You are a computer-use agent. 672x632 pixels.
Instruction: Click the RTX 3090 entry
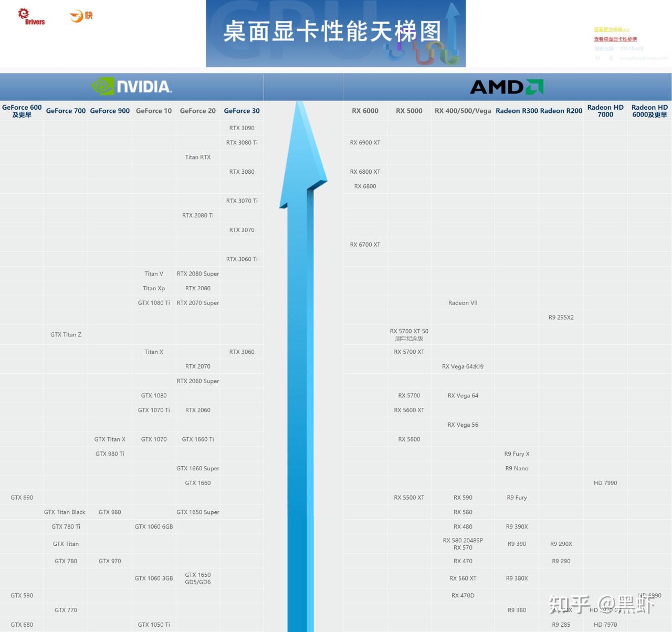241,128
